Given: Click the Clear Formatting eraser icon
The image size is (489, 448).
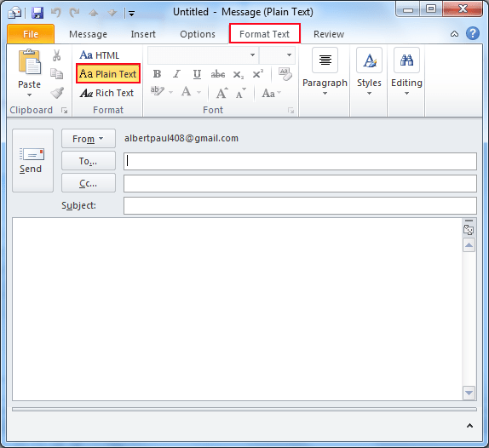Looking at the screenshot, I should 285,74.
